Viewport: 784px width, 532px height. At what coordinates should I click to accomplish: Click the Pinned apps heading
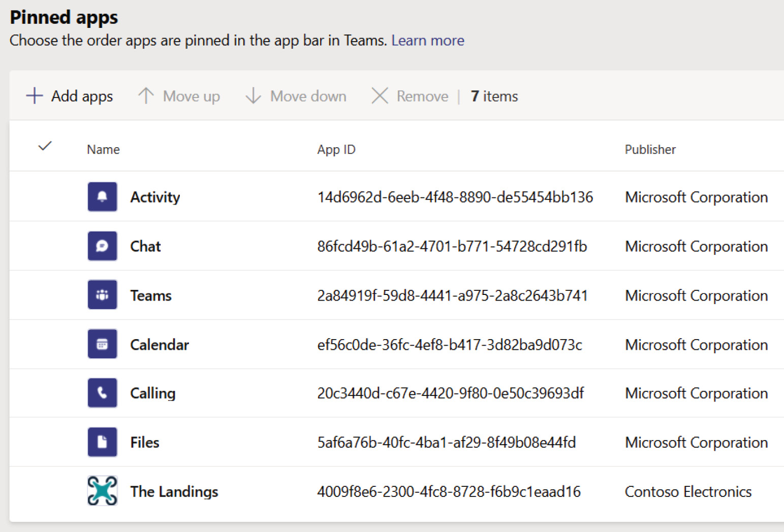click(x=64, y=17)
